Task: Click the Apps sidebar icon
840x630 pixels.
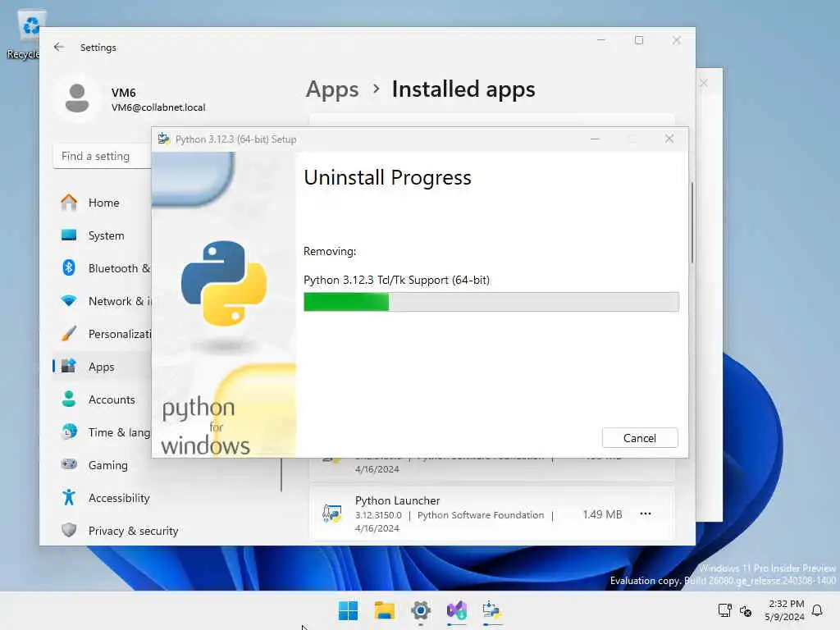Action: click(x=69, y=366)
